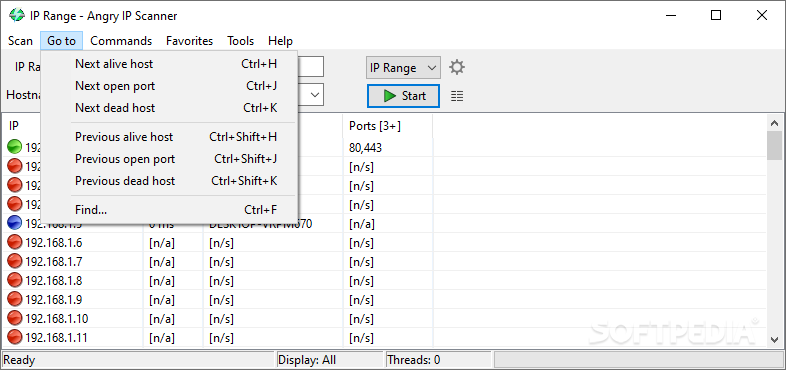Click the green status icon in first row
This screenshot has height=370, width=786.
(x=15, y=147)
